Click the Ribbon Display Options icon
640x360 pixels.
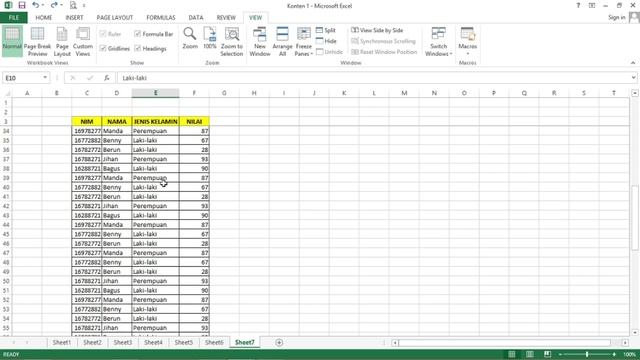592,5
